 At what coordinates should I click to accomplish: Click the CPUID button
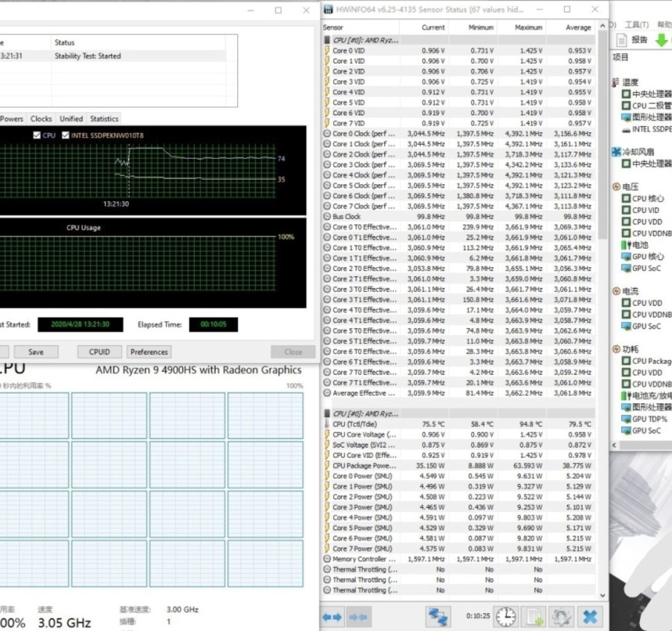tap(99, 352)
